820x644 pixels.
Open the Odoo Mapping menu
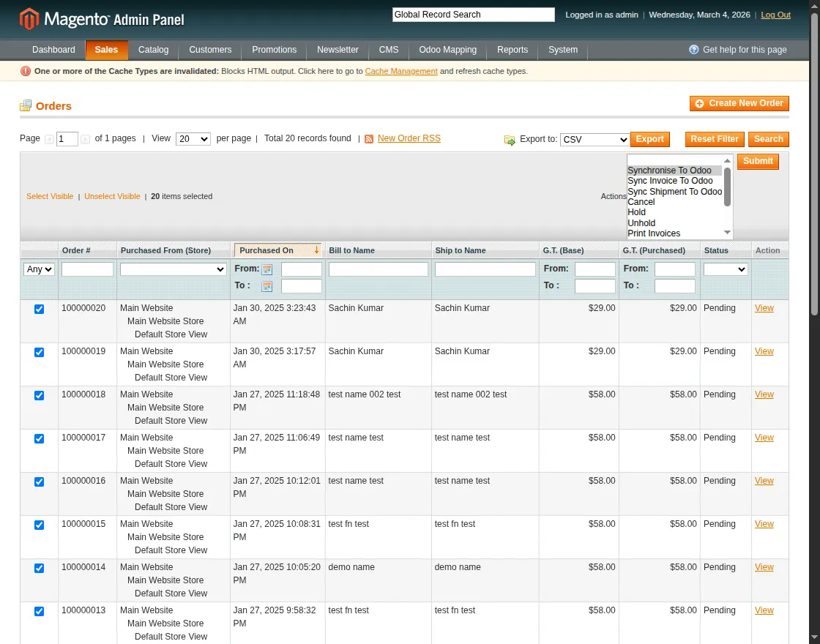(x=447, y=50)
